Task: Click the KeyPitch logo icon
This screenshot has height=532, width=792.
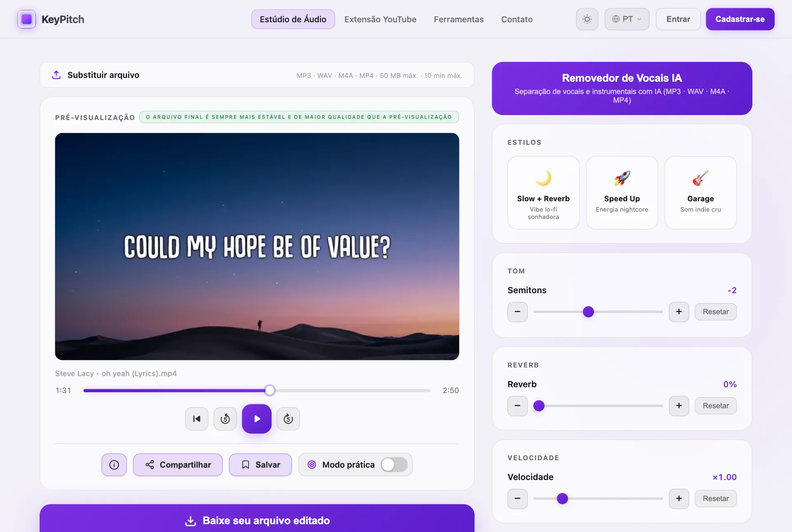Action: 26,19
